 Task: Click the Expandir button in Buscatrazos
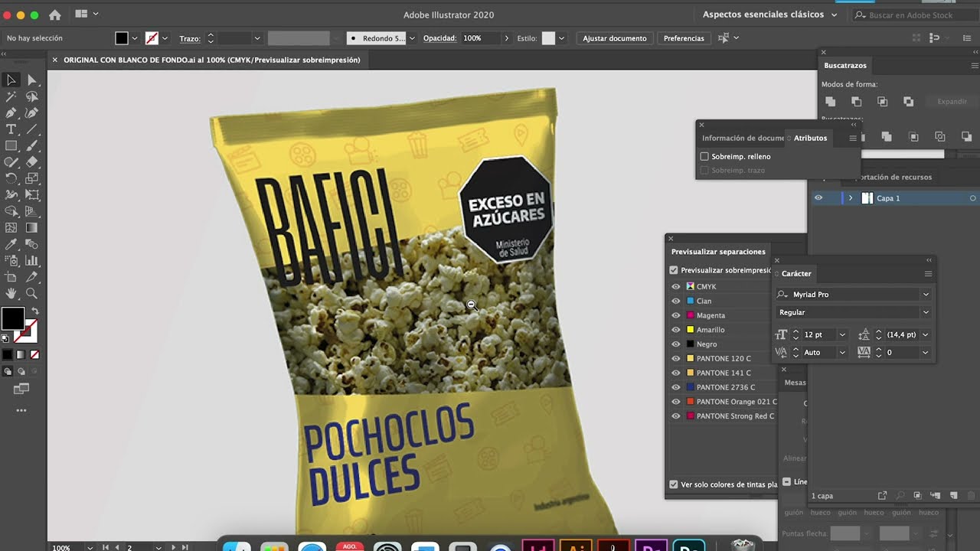coord(952,101)
